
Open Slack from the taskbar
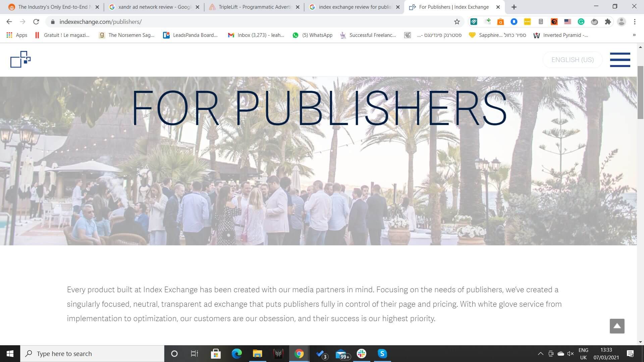(361, 354)
